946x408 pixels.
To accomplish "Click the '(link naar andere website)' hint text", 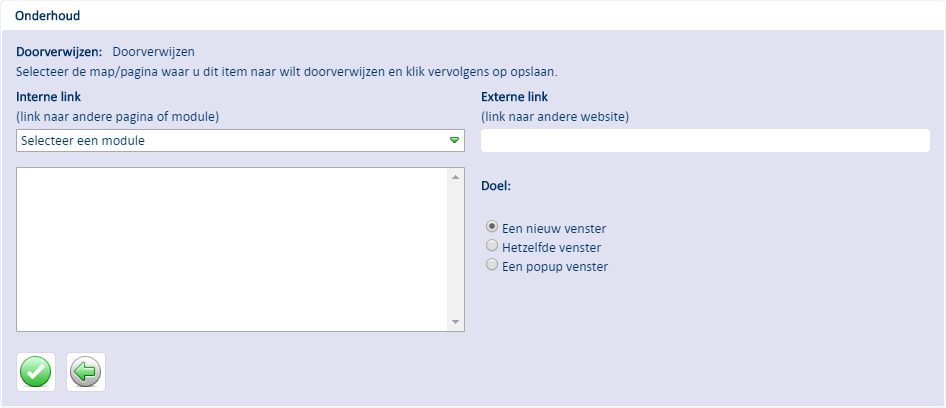I will (x=555, y=117).
